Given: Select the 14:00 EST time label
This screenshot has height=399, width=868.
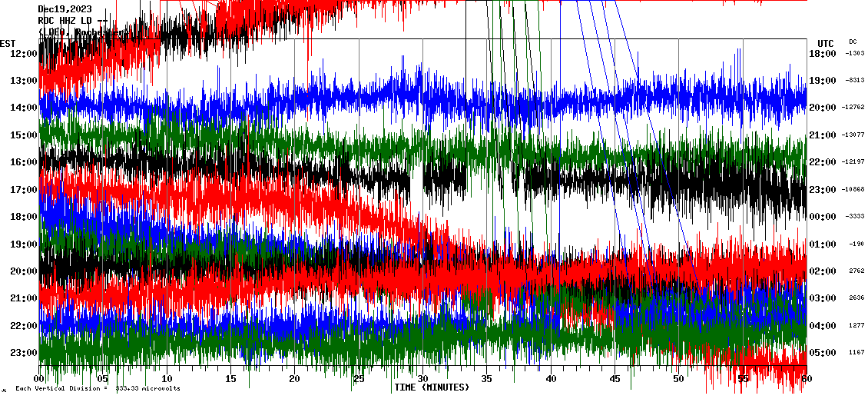Looking at the screenshot, I should point(24,108).
